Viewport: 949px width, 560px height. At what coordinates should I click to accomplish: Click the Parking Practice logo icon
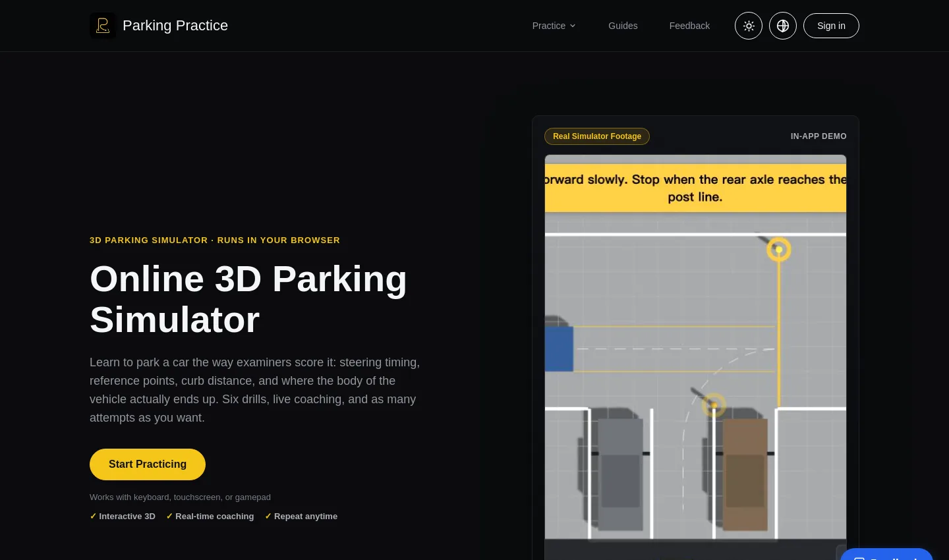(x=103, y=26)
